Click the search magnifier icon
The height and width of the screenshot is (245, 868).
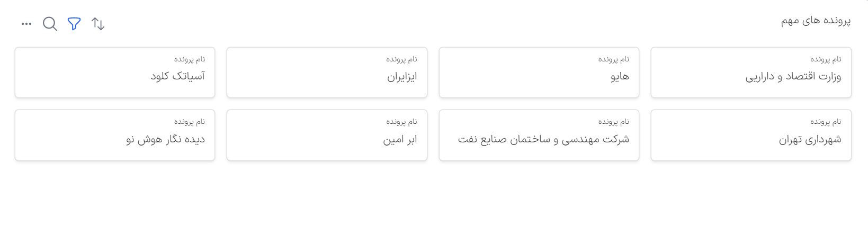[x=50, y=24]
